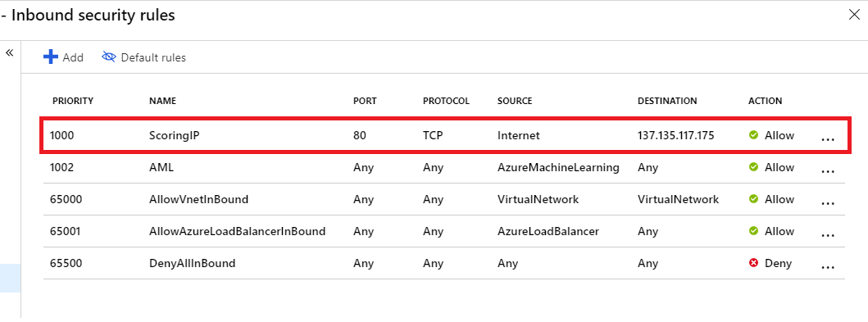Open ellipsis menu for ScoringIP rule

827,139
